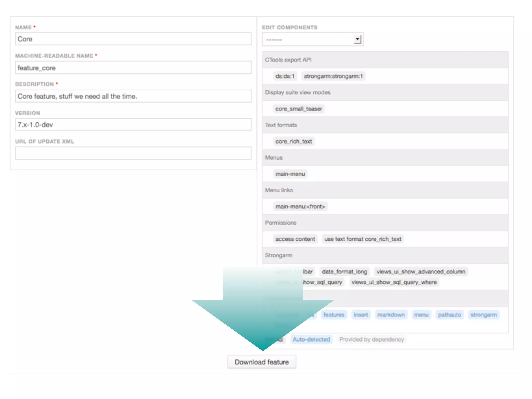The width and height of the screenshot is (532, 399).
Task: Select the access content permission tag
Action: (295, 239)
